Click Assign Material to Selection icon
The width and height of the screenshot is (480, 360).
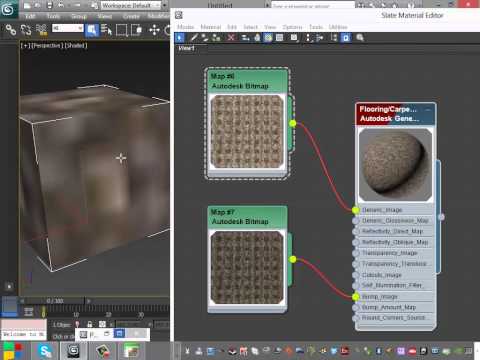click(x=216, y=38)
